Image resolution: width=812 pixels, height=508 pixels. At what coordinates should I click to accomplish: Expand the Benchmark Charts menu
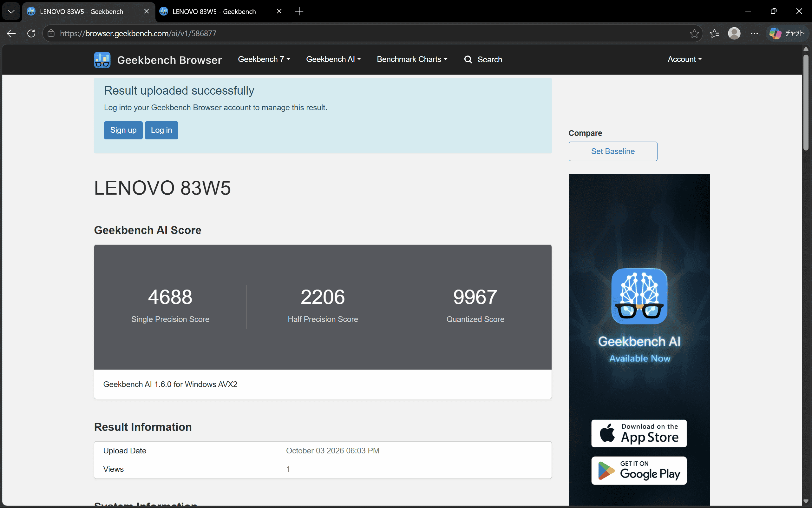pos(412,59)
